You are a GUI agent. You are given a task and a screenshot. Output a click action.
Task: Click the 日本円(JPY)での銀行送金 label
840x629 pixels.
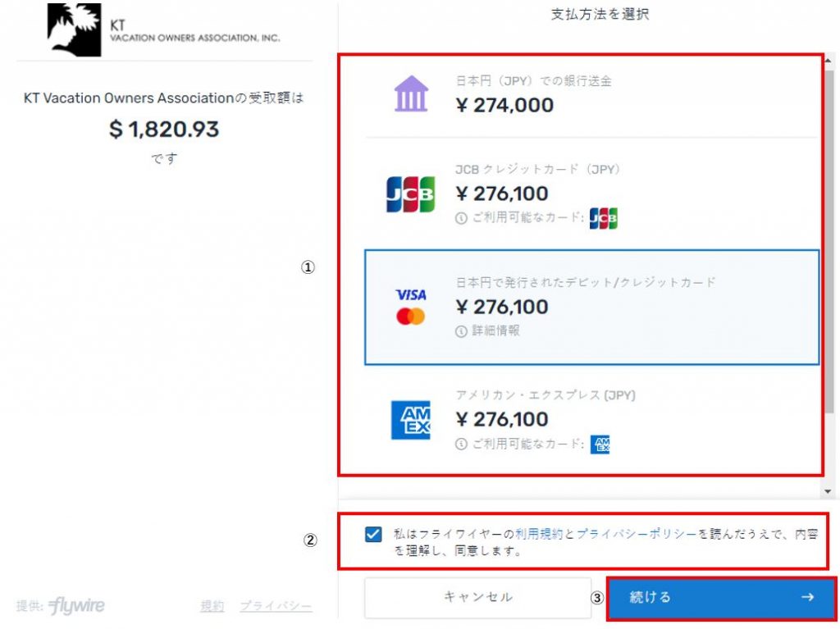click(533, 81)
